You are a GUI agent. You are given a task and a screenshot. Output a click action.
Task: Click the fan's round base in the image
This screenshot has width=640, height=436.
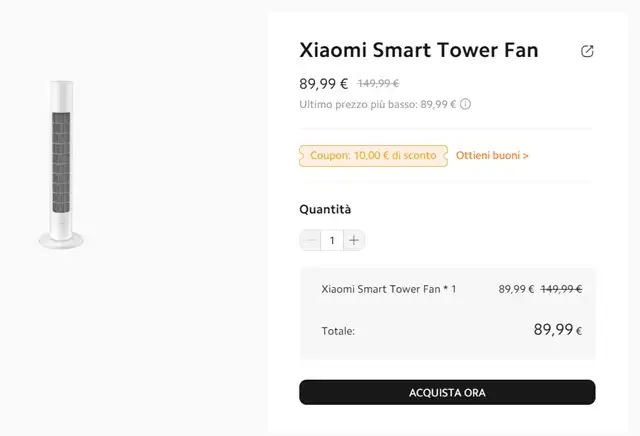pyautogui.click(x=62, y=239)
